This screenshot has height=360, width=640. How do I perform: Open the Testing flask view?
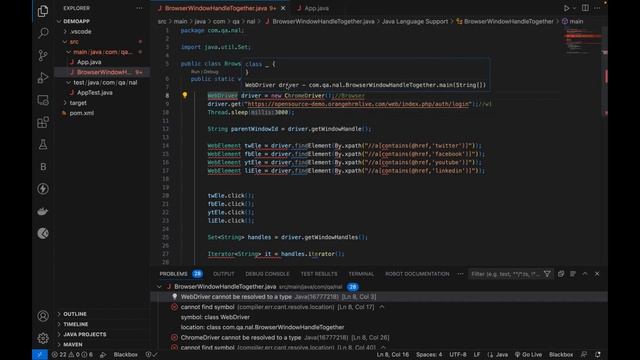pos(43,144)
